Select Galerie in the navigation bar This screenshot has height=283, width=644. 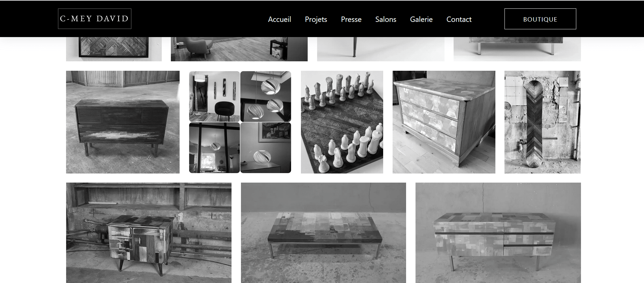click(421, 20)
